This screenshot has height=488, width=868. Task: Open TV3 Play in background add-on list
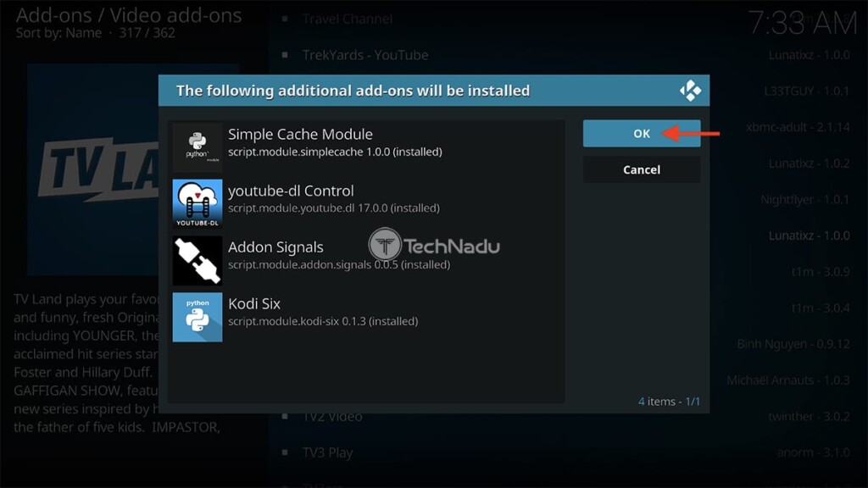click(327, 452)
